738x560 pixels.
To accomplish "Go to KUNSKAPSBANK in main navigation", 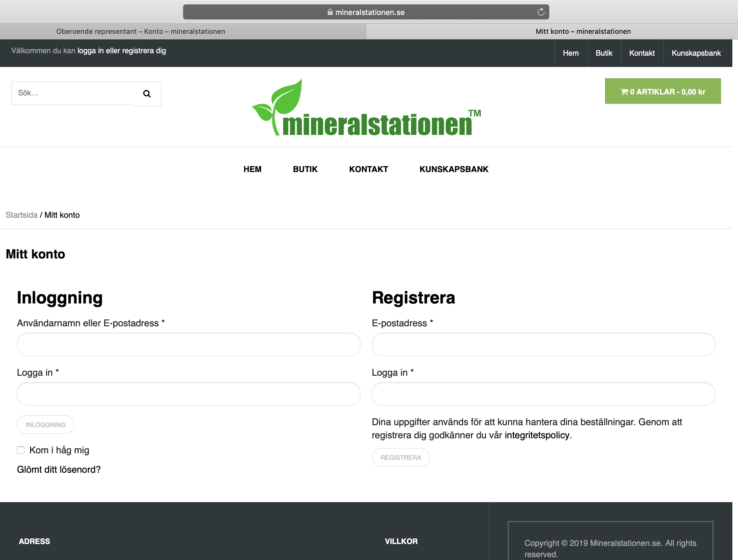I will click(x=454, y=169).
